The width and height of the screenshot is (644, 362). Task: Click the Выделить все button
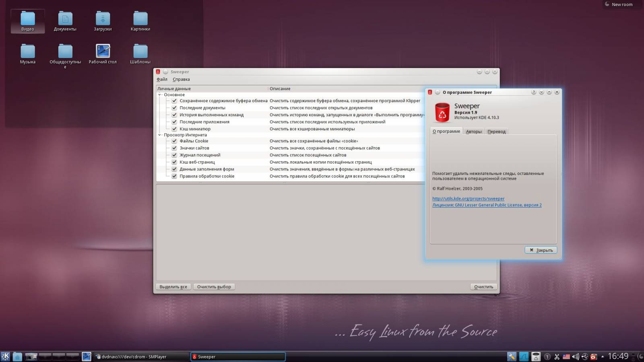point(173,287)
